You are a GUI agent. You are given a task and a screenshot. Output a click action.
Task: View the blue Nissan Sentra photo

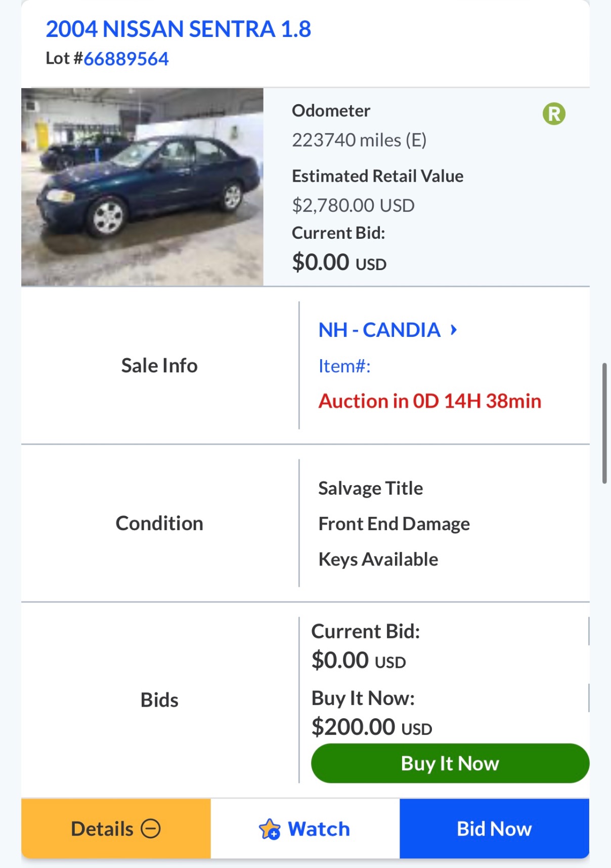(142, 187)
